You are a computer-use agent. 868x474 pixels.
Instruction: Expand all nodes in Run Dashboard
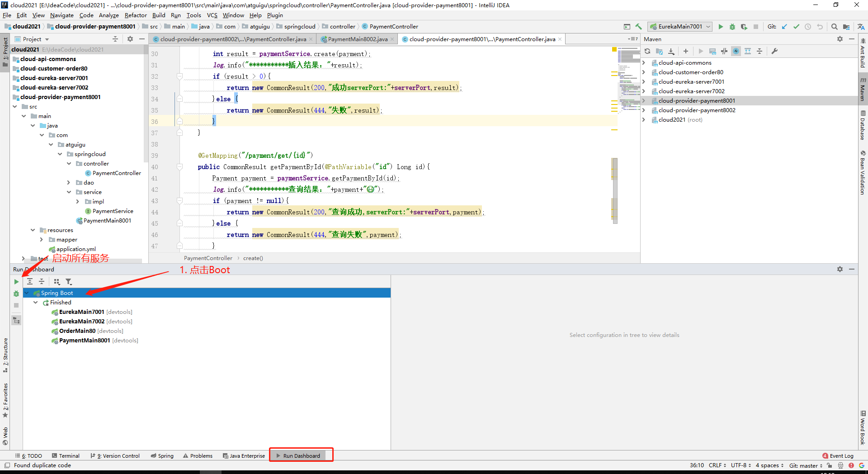30,281
